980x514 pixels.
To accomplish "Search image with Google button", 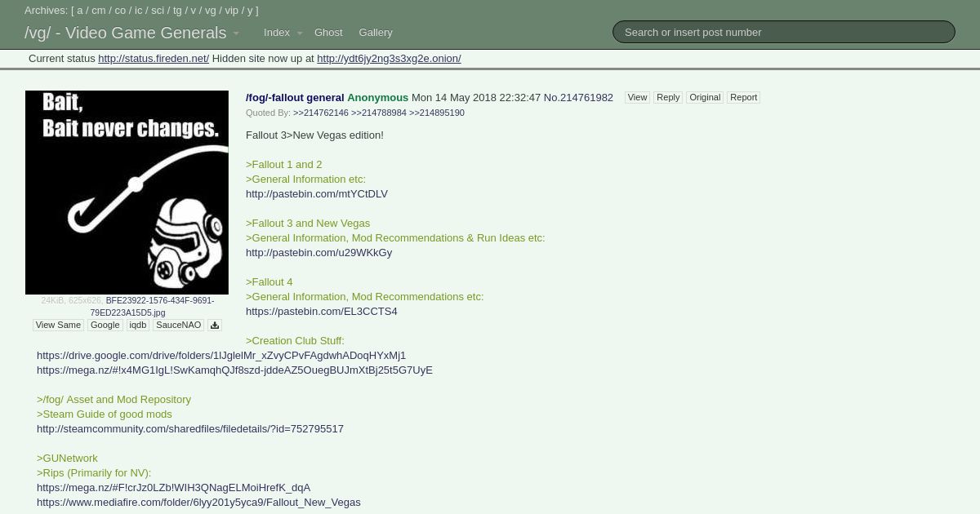I will (x=105, y=325).
